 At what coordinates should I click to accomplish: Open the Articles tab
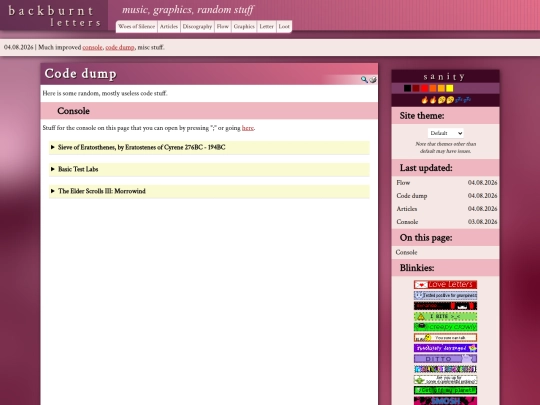[169, 27]
